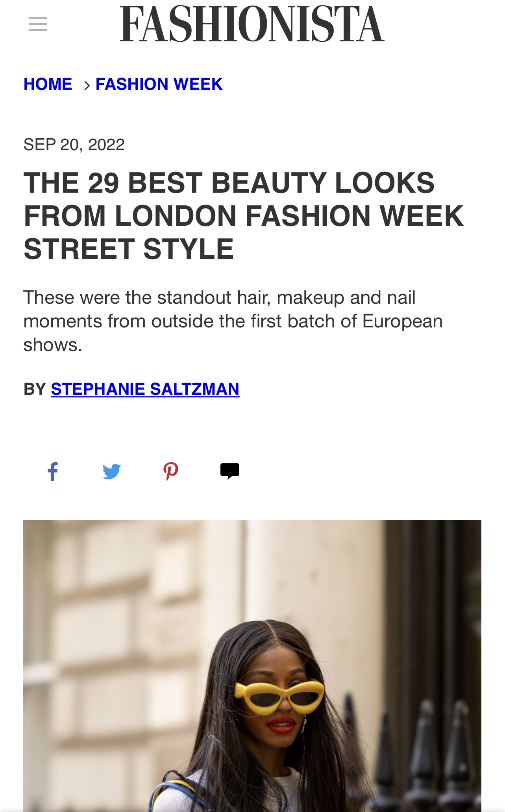Click the BY label before author name
This screenshot has height=812, width=505.
tap(35, 389)
